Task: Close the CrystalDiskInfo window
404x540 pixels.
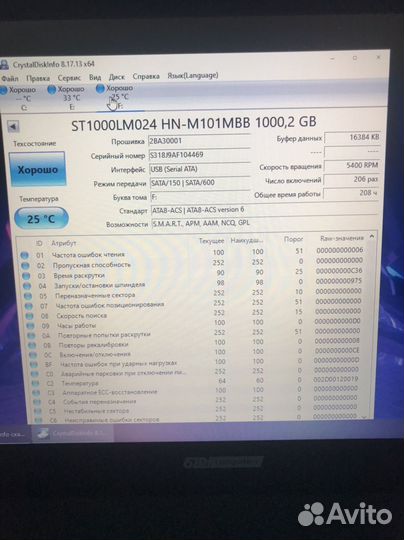Action: pyautogui.click(x=378, y=57)
